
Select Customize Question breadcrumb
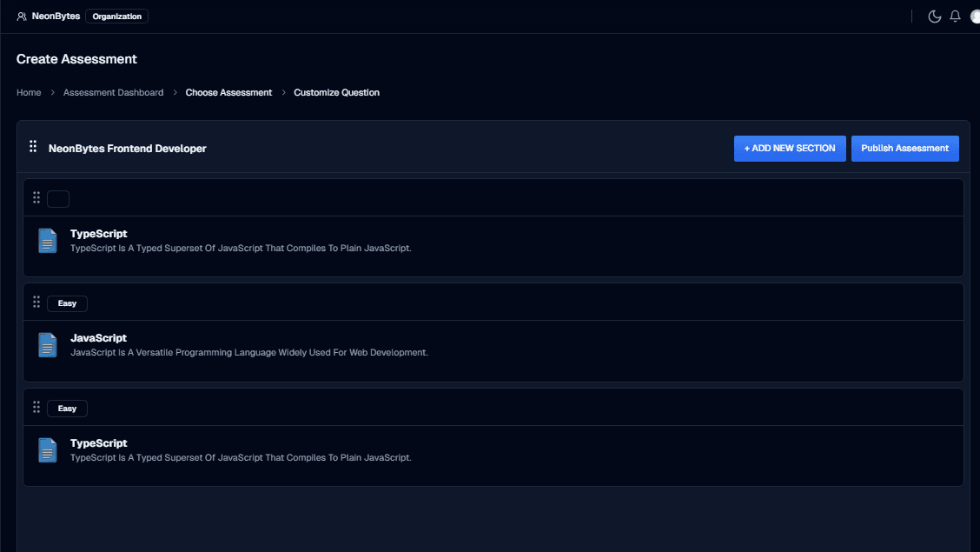pos(336,92)
